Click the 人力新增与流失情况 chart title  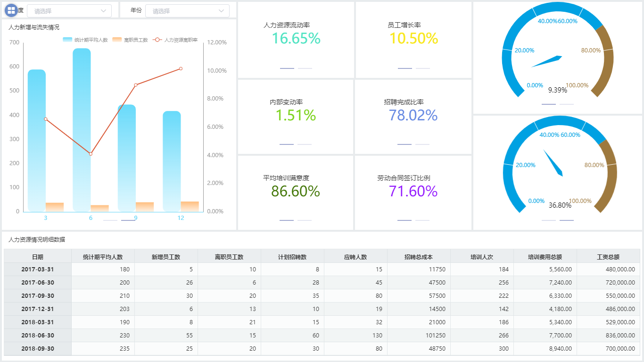(x=34, y=27)
